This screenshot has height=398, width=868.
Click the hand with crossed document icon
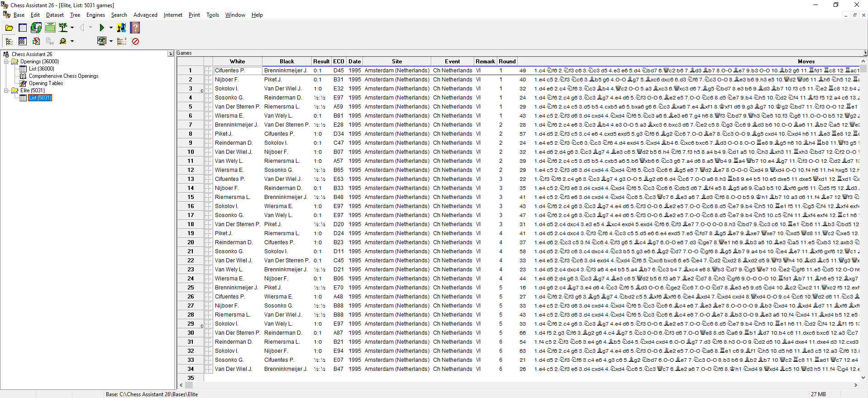click(36, 41)
